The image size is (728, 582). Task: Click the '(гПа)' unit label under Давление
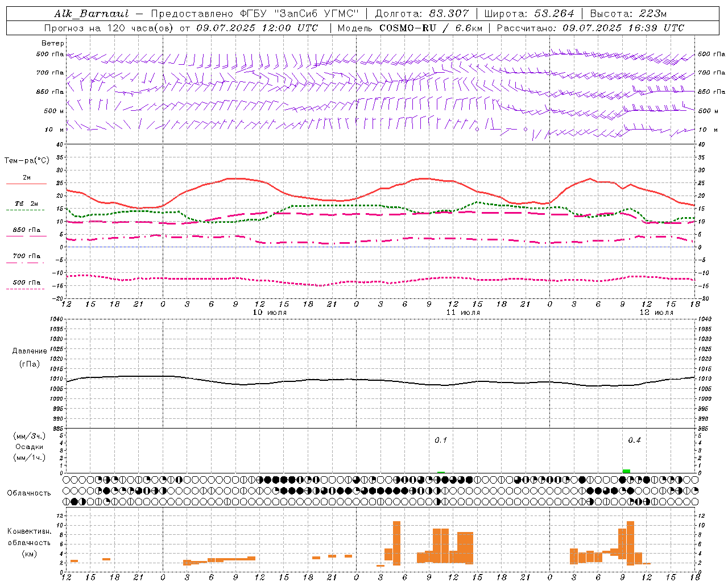click(30, 364)
